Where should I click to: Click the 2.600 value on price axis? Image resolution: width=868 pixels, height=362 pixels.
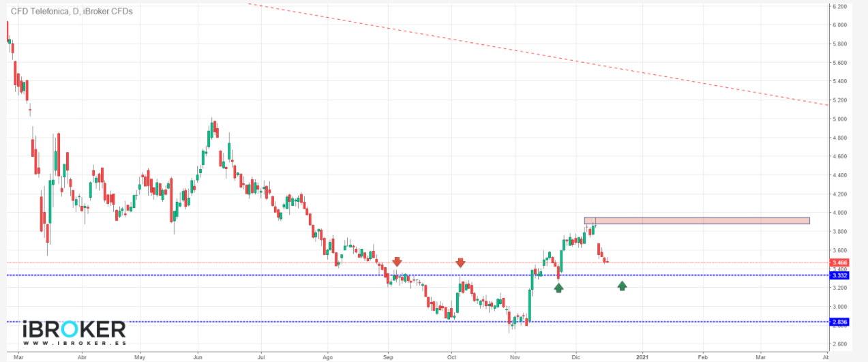(x=839, y=344)
